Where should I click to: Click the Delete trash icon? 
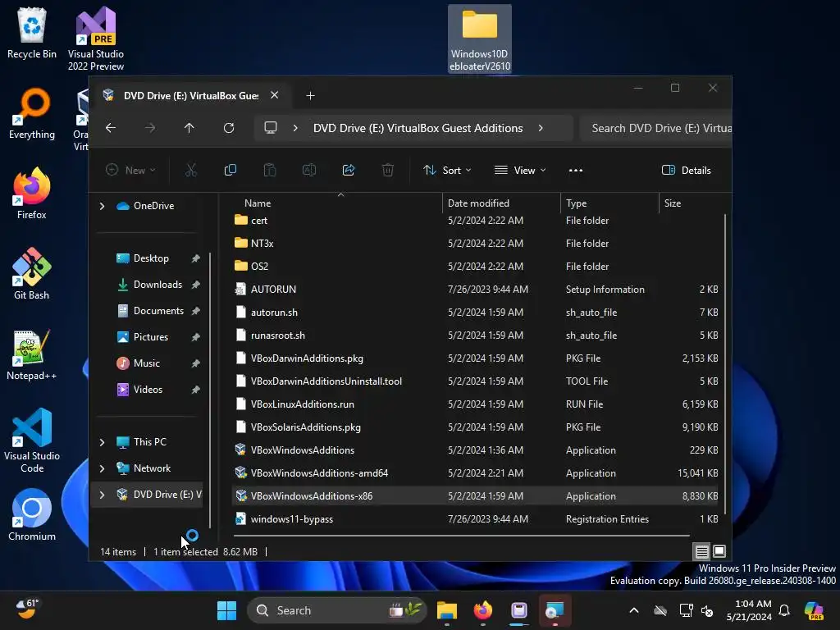[388, 171]
